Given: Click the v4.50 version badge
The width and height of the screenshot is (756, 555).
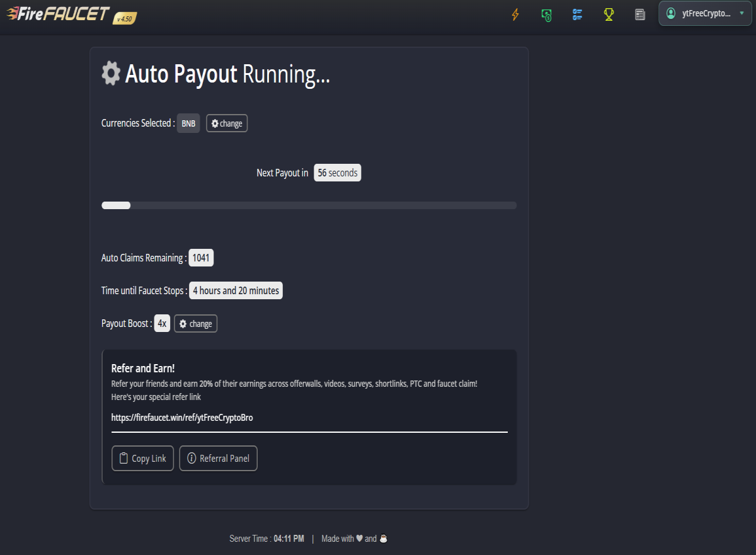Looking at the screenshot, I should pyautogui.click(x=125, y=19).
